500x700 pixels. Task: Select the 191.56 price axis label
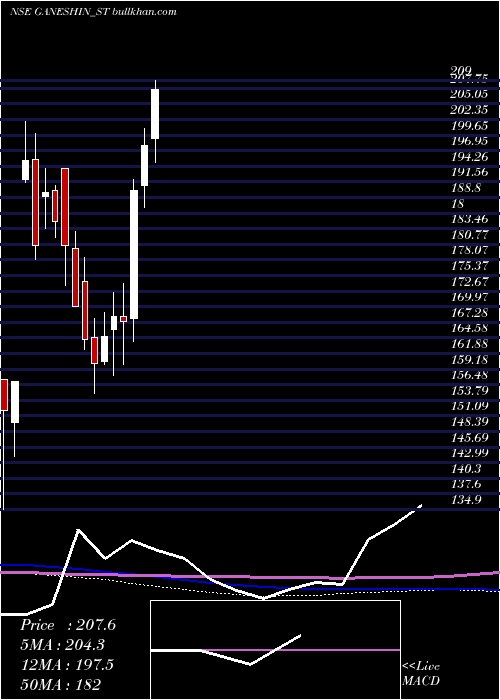pyautogui.click(x=469, y=172)
